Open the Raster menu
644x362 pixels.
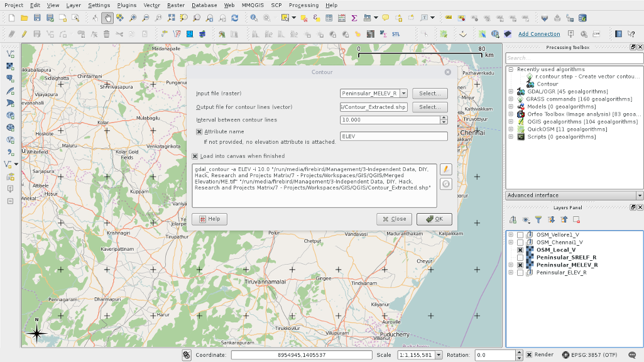tap(175, 5)
